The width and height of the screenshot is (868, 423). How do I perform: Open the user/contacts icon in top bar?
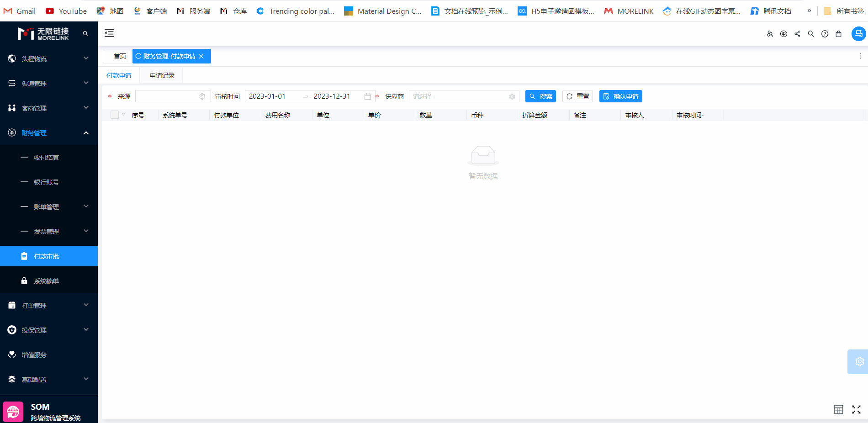click(x=770, y=34)
